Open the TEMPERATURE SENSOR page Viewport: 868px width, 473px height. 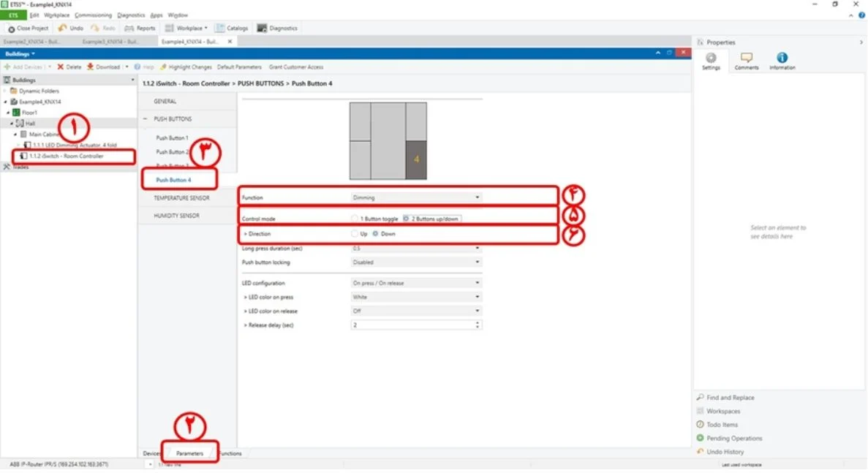(181, 198)
